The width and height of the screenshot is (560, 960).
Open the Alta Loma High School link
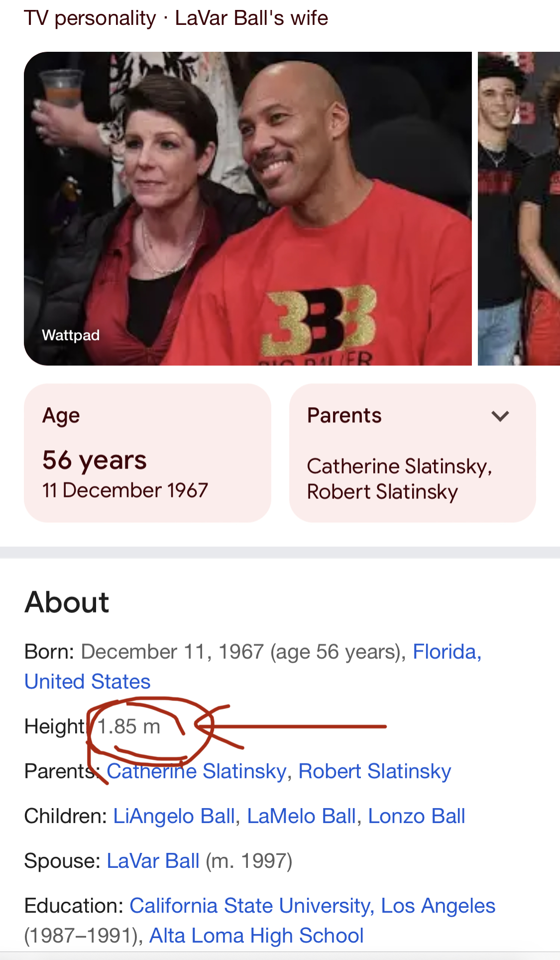click(256, 935)
